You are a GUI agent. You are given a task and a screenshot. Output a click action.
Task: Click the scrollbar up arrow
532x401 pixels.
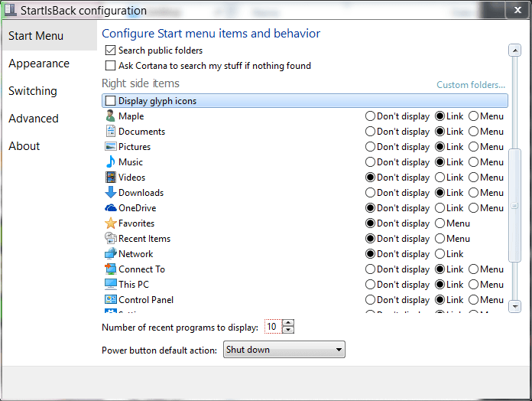pyautogui.click(x=514, y=51)
